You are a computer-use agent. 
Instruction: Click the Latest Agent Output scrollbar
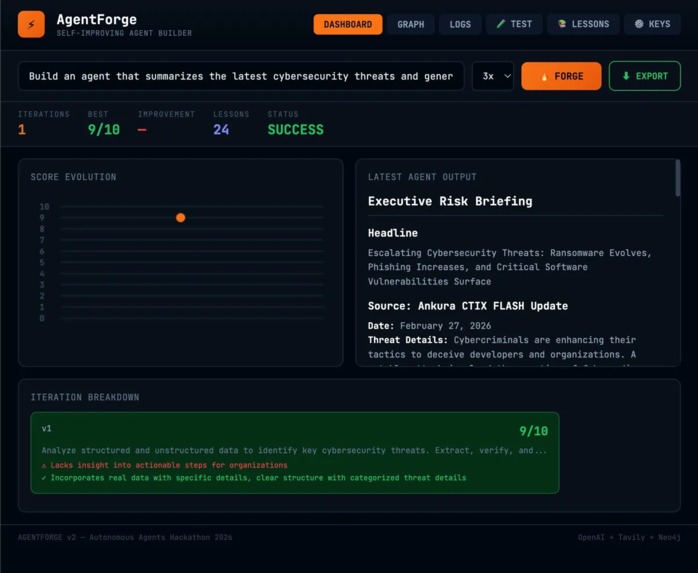tap(678, 178)
